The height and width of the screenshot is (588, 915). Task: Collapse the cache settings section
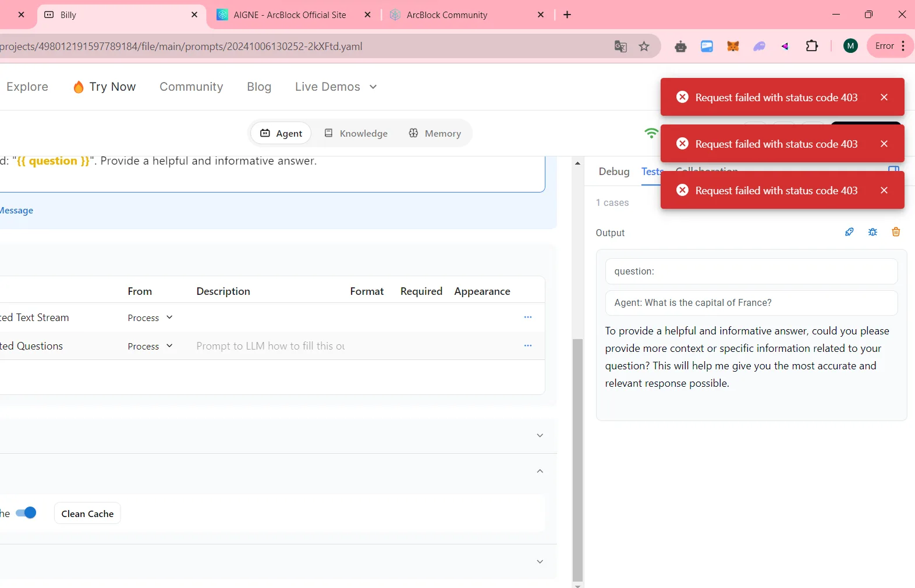click(x=540, y=471)
